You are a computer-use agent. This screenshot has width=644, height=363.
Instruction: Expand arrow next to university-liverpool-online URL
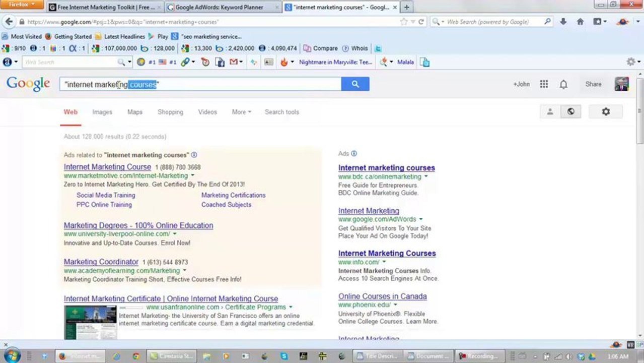(x=175, y=234)
